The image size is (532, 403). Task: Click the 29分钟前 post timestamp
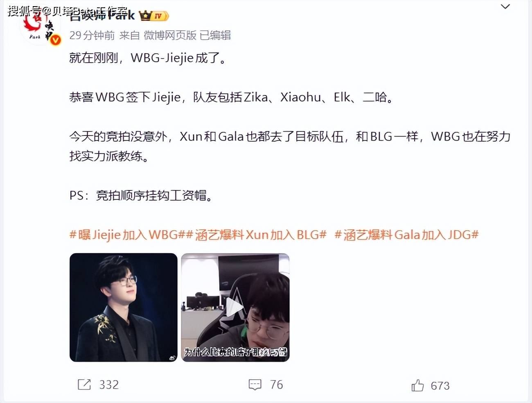coord(92,35)
